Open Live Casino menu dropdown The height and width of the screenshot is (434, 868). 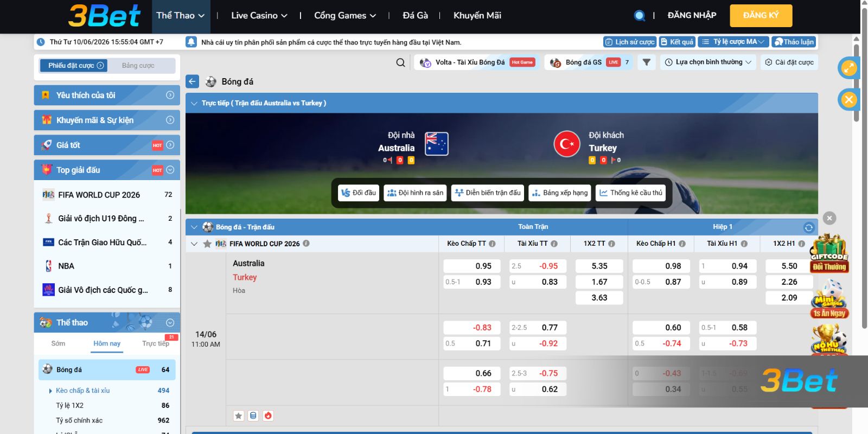tap(259, 16)
